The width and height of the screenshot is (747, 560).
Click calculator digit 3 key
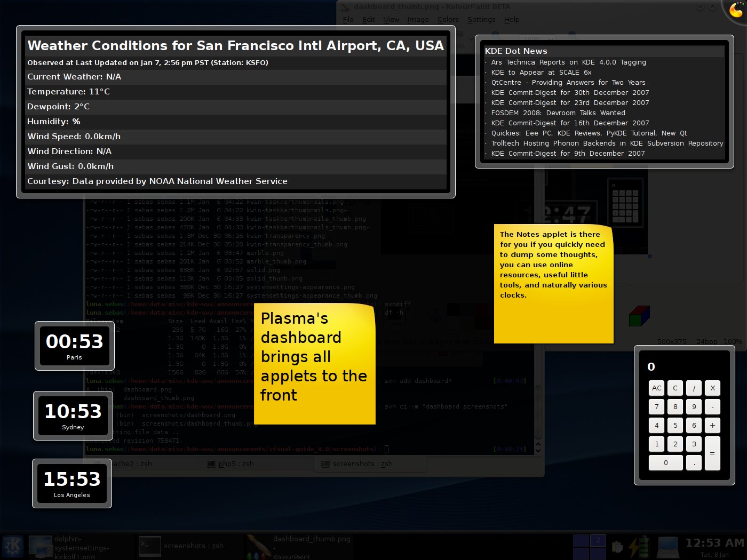(694, 444)
